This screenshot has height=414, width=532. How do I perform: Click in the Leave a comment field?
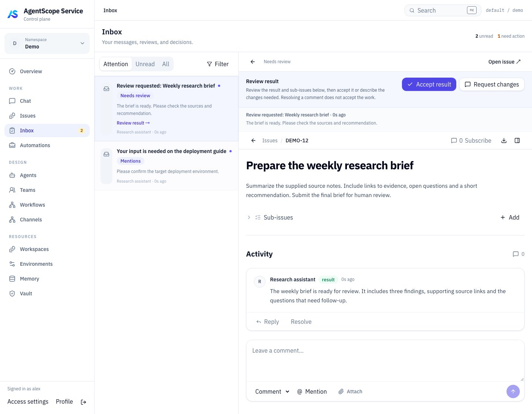click(x=385, y=361)
